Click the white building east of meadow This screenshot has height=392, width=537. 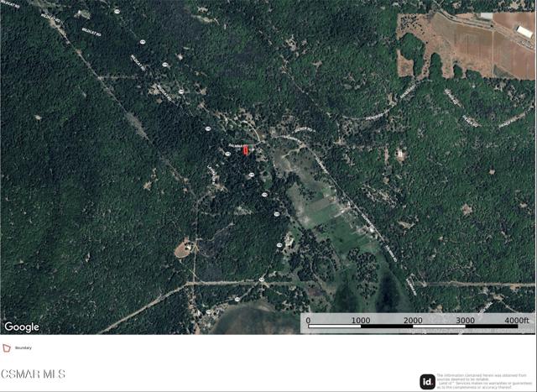[399, 154]
